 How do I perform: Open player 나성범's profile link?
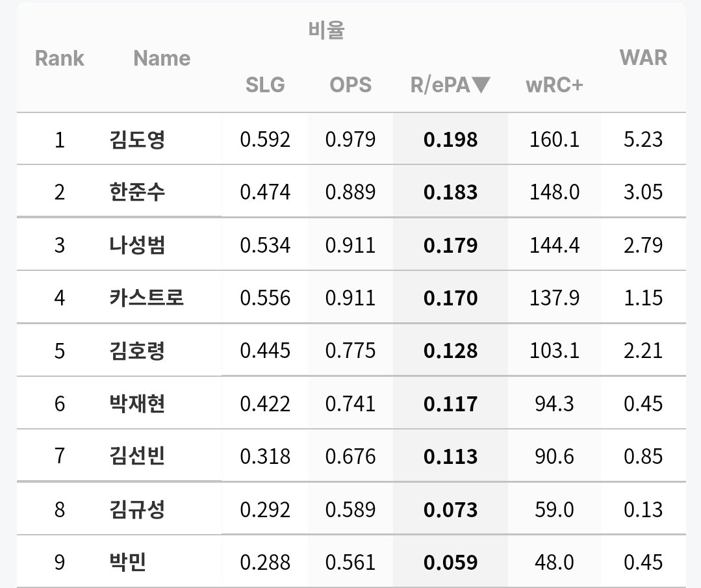click(x=137, y=245)
